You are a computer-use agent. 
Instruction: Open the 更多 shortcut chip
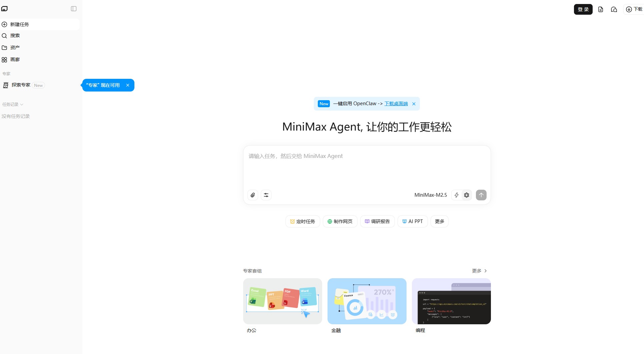tap(439, 221)
